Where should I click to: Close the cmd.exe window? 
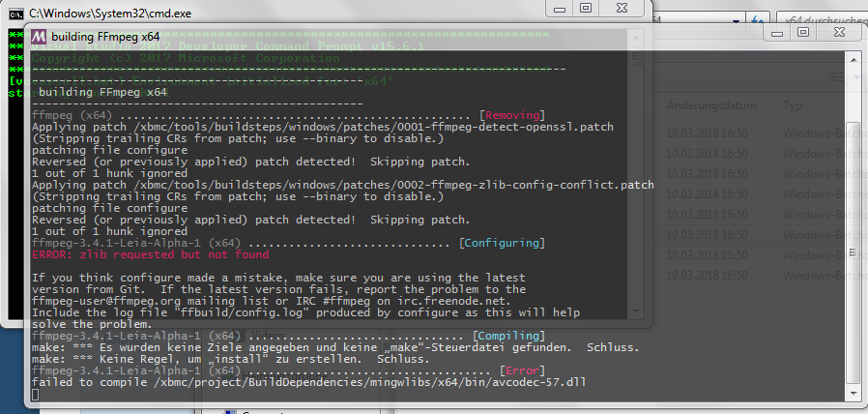tap(622, 9)
